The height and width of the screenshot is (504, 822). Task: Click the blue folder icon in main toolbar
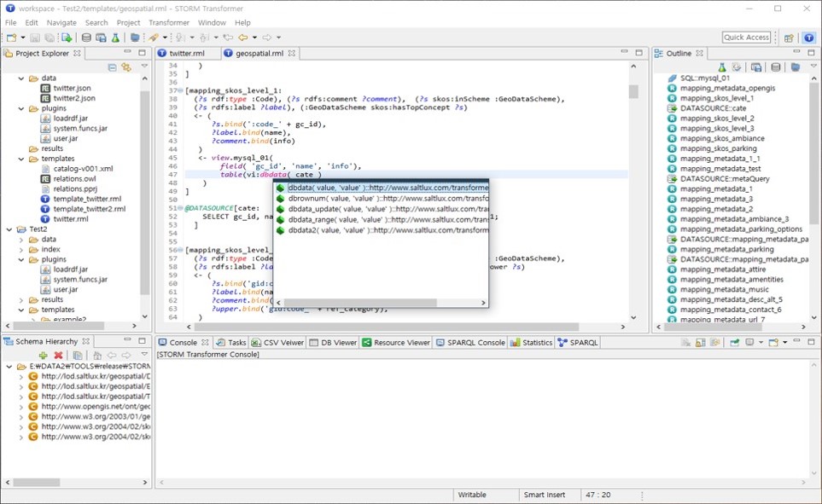pos(135,38)
